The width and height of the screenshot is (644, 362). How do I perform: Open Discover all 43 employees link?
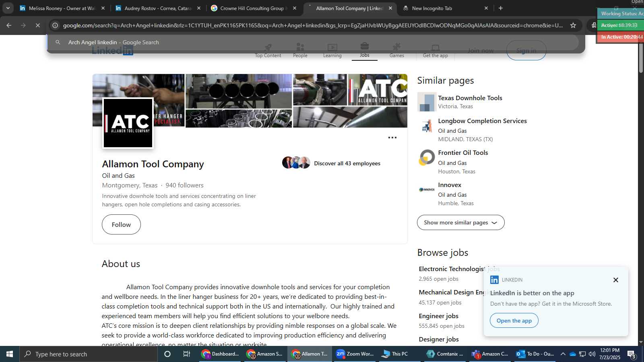click(347, 163)
